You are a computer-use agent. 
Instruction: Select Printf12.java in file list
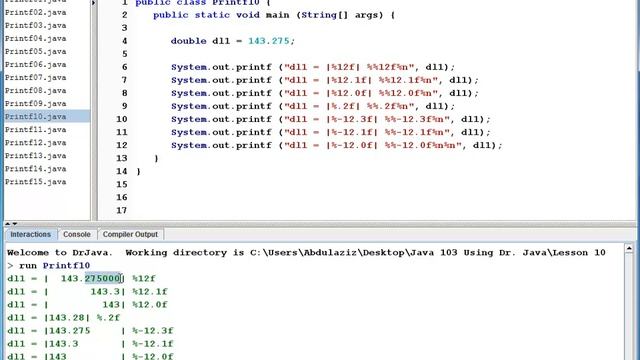click(x=36, y=143)
